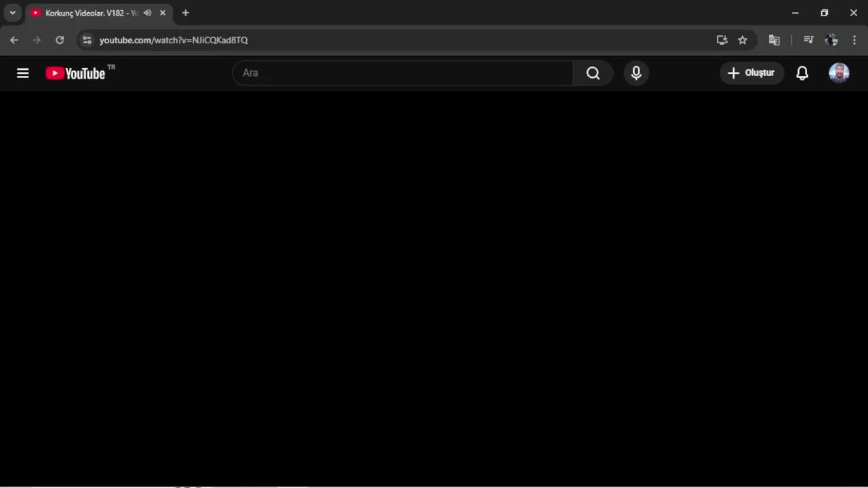The height and width of the screenshot is (488, 868).
Task: Open the YouTube hamburger guide menu
Action: 23,73
